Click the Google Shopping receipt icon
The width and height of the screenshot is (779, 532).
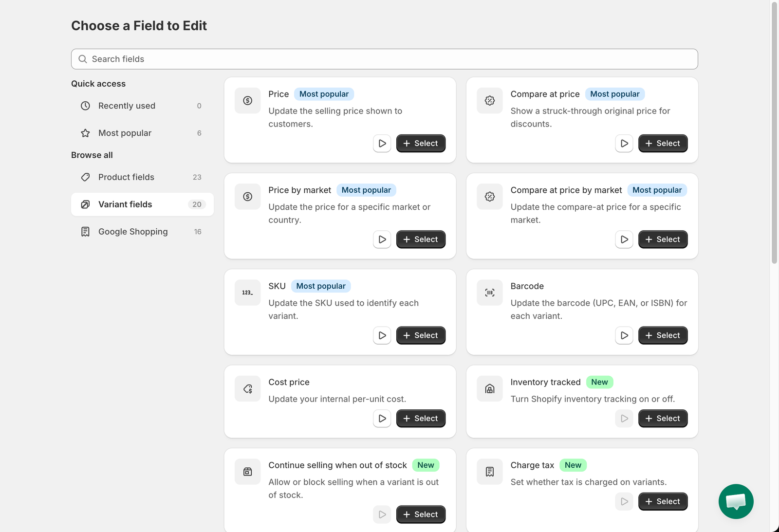tap(85, 232)
